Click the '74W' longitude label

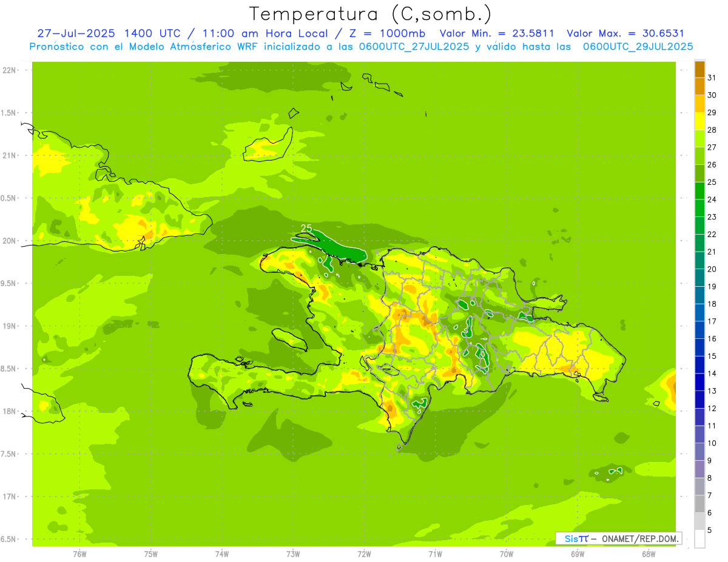click(222, 554)
